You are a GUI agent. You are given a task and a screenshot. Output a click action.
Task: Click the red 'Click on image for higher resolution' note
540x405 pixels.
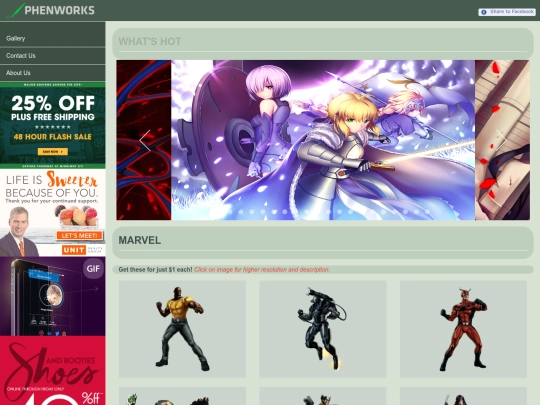[262, 270]
